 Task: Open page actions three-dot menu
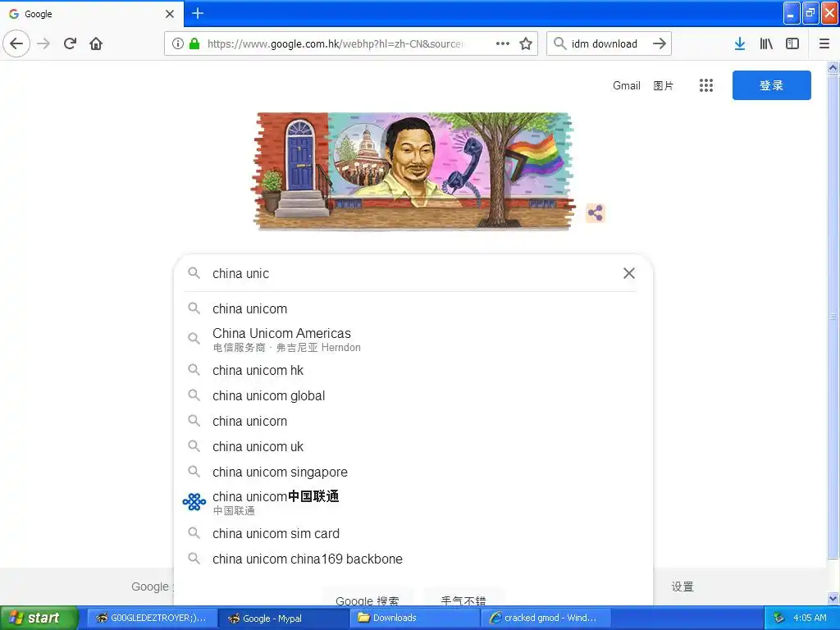(x=503, y=44)
